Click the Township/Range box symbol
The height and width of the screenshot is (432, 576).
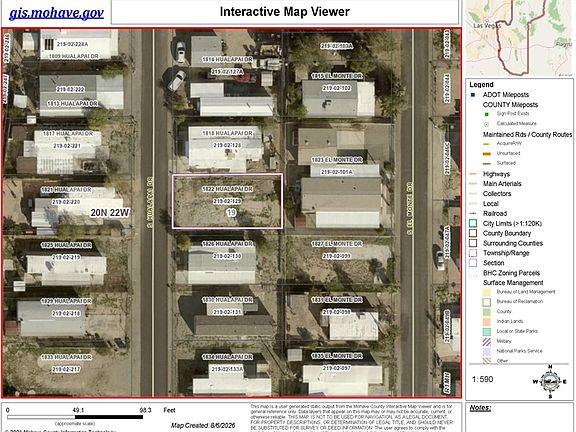[473, 253]
